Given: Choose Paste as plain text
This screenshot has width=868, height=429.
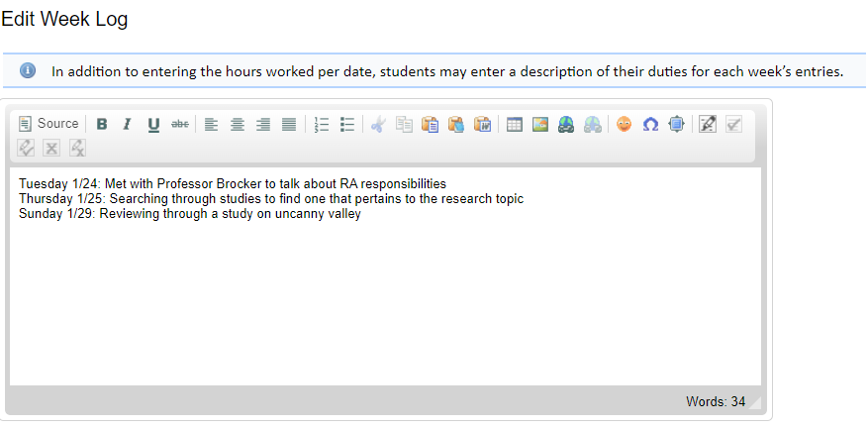Looking at the screenshot, I should tap(456, 124).
